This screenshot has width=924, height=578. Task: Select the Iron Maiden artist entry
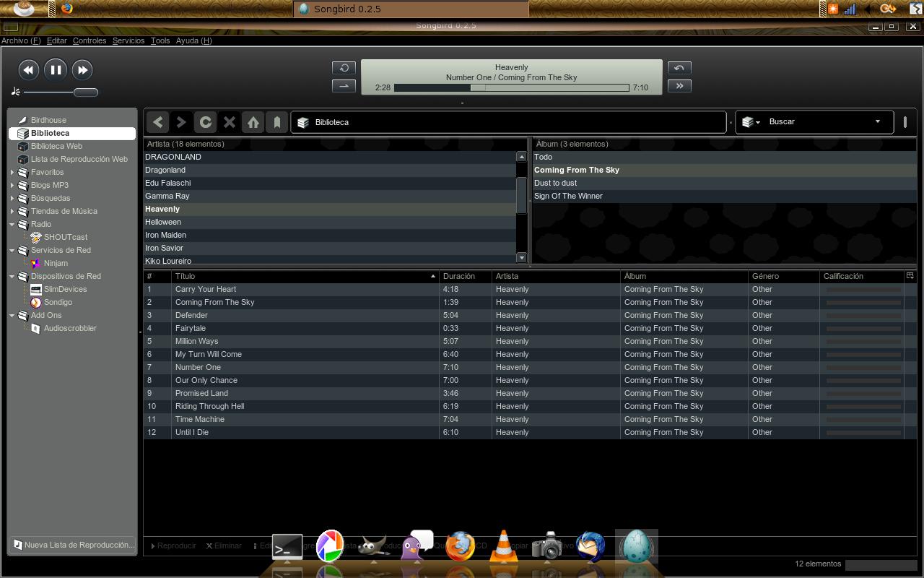[x=165, y=235]
